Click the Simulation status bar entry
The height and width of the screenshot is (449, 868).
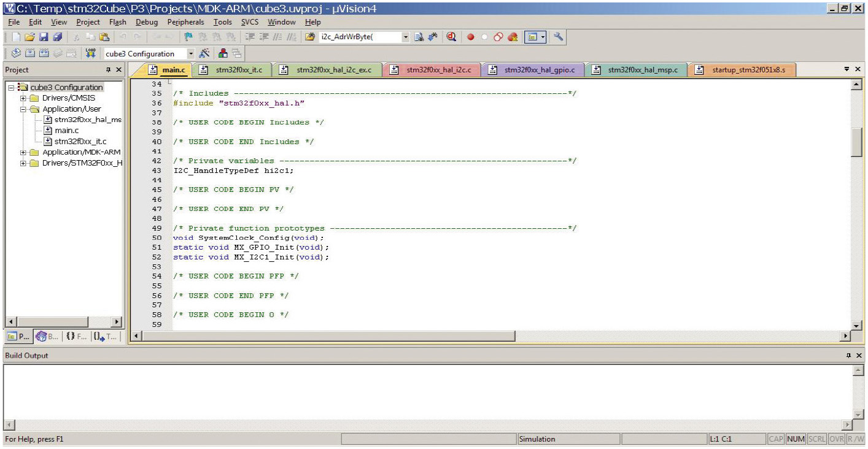point(568,439)
